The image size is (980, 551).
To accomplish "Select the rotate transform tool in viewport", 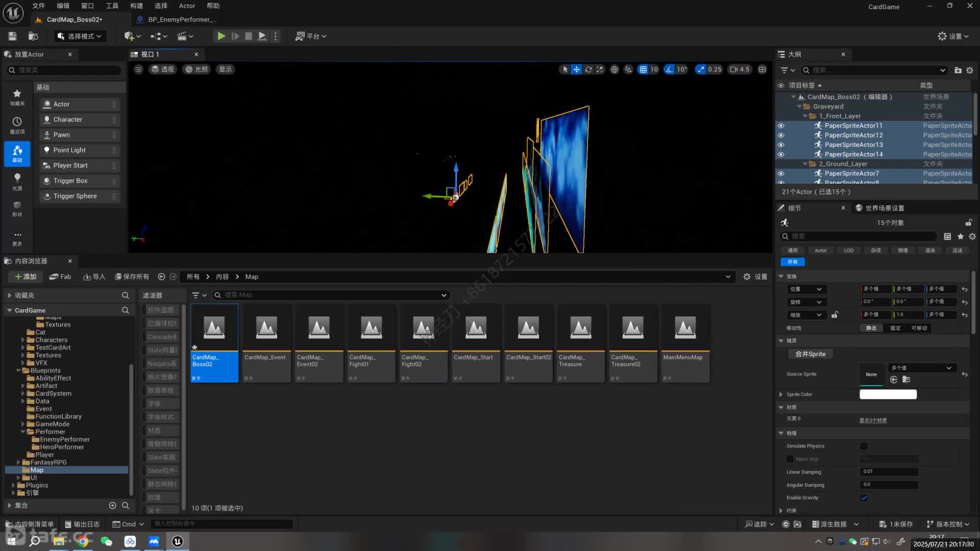I will tap(588, 69).
